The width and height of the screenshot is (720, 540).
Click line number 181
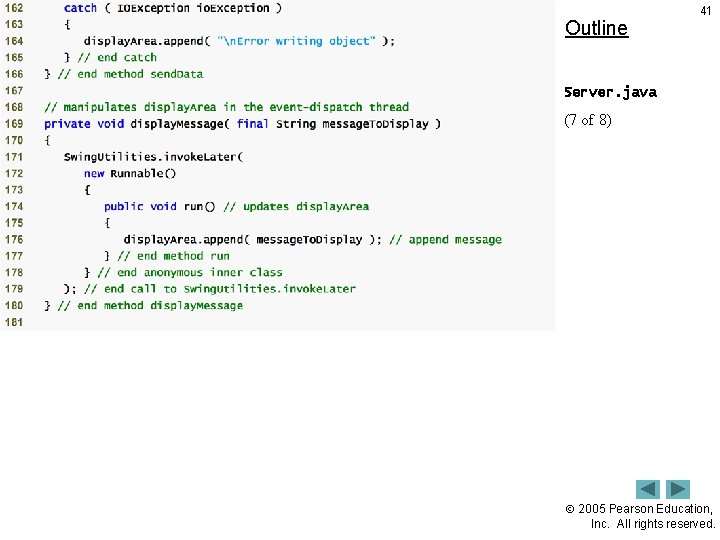pos(14,322)
